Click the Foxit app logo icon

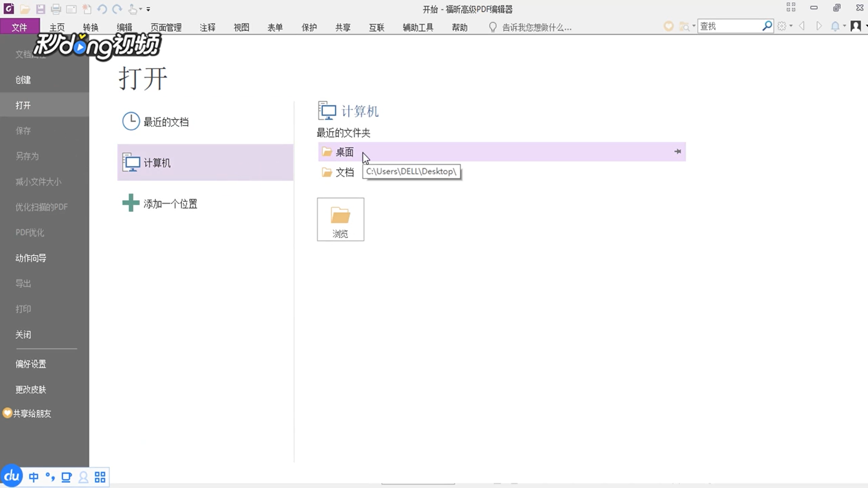coord(9,9)
